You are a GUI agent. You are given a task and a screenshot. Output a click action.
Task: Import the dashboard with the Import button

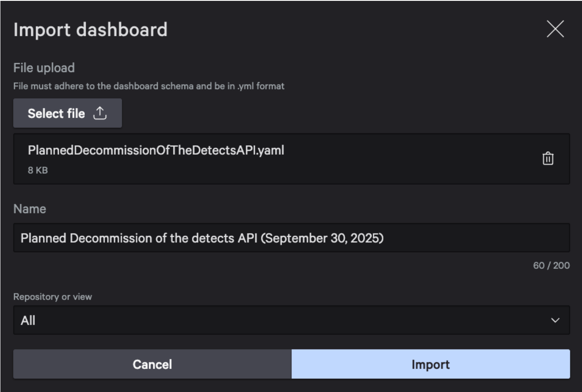[430, 364]
